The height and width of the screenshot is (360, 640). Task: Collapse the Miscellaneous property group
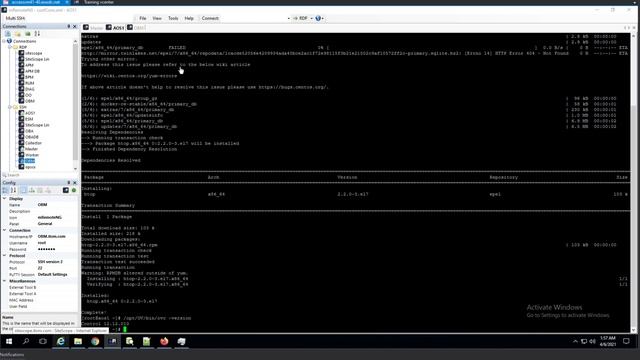click(4, 281)
